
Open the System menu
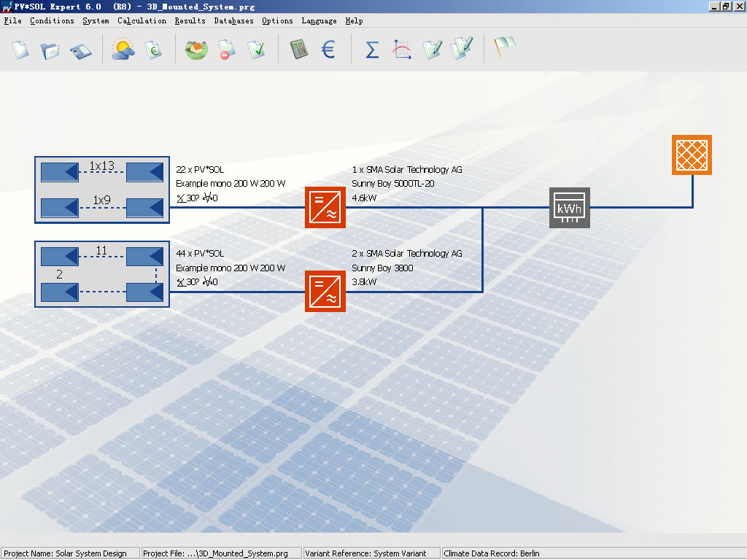(96, 21)
